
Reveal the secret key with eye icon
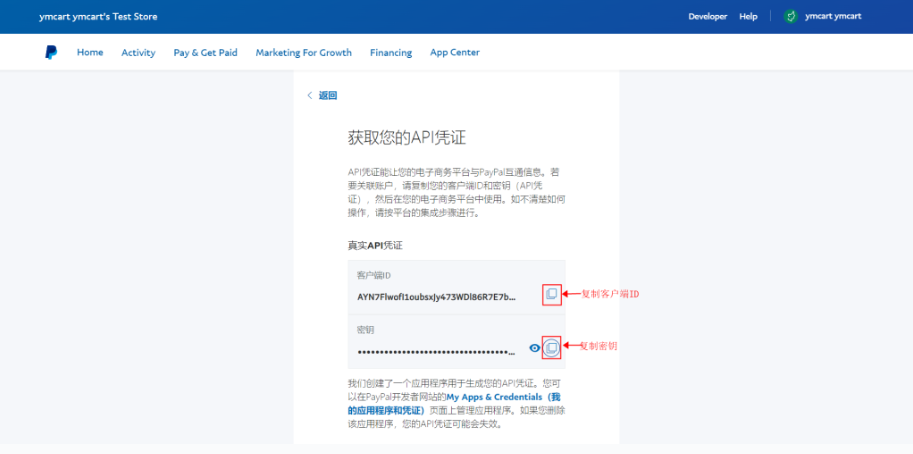[535, 348]
